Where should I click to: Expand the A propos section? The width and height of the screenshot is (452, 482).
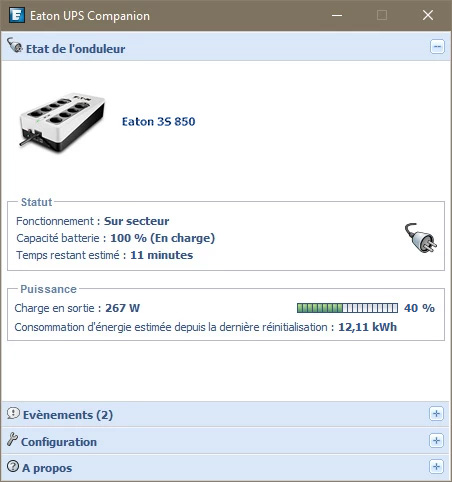click(436, 466)
